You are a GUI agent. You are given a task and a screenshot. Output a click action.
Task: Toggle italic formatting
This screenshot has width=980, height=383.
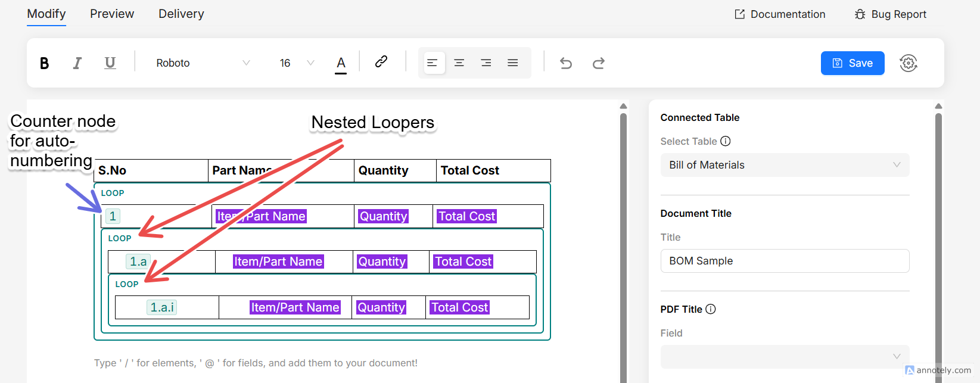pyautogui.click(x=77, y=63)
